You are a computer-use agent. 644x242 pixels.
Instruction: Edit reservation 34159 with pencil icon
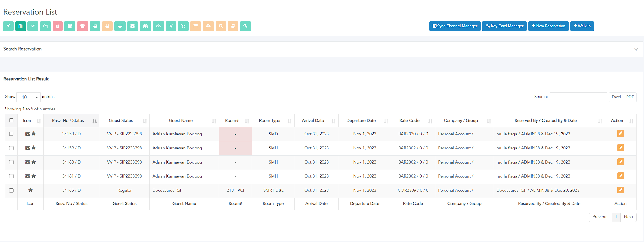[x=620, y=148]
